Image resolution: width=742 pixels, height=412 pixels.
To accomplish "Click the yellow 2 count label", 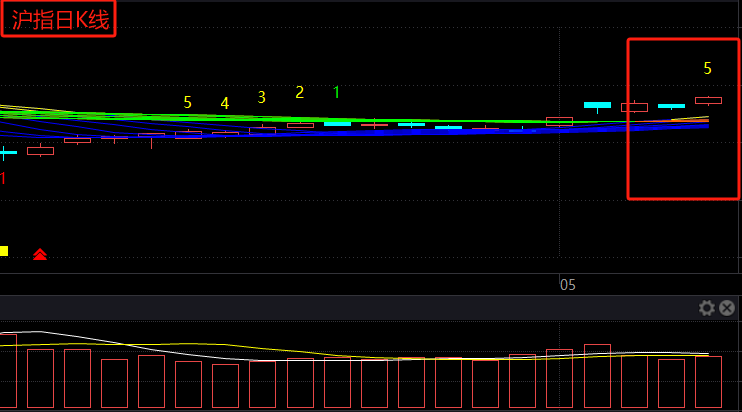I will 300,92.
